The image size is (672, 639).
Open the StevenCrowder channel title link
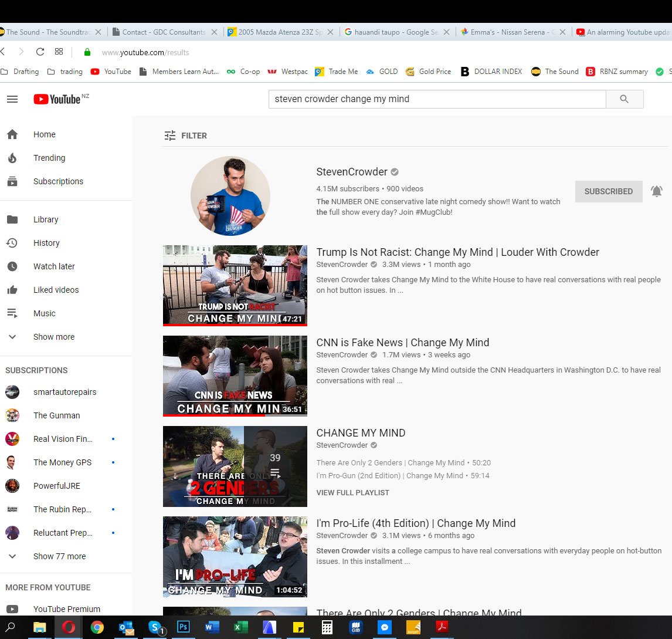tap(352, 172)
